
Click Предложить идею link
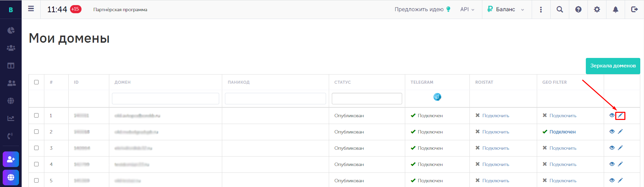[422, 9]
